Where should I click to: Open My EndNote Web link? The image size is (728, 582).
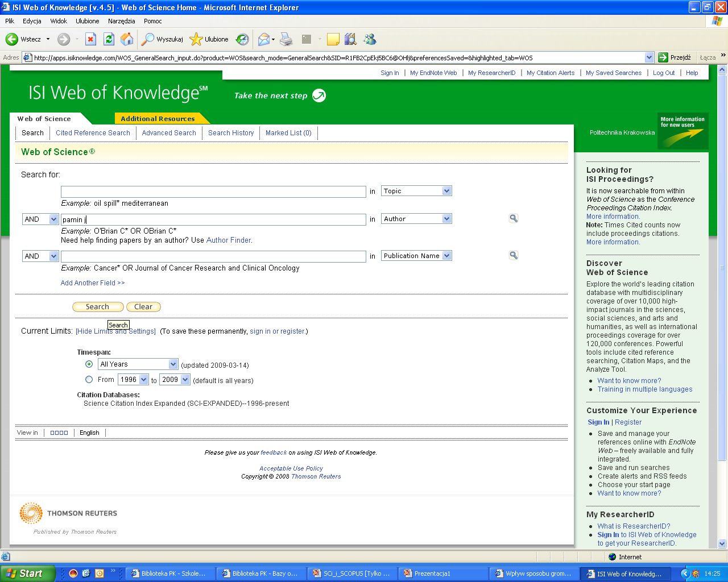point(433,73)
